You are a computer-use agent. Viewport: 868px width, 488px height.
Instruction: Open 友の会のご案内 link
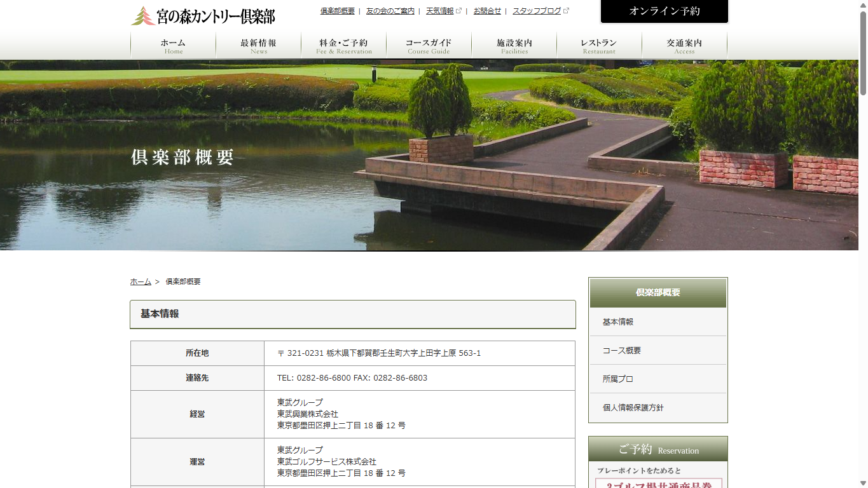coord(390,11)
